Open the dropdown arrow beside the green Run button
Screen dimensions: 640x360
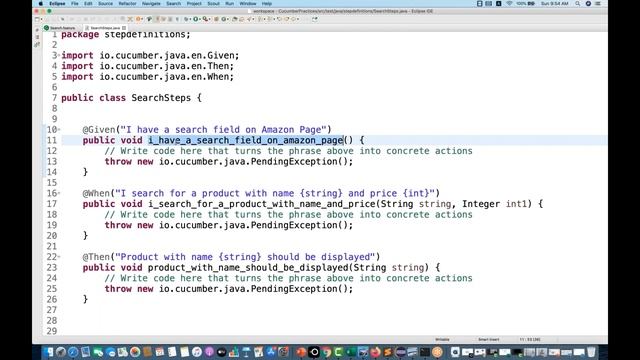coord(200,19)
